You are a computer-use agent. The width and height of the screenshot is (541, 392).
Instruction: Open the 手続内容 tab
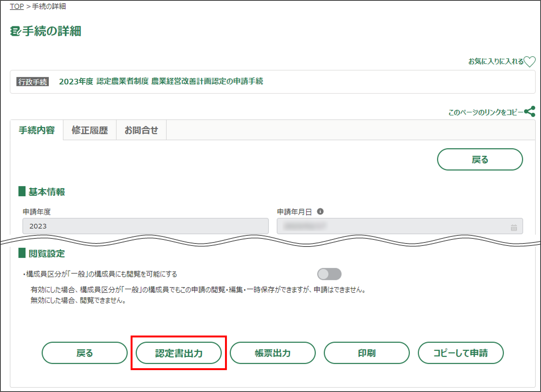coord(37,130)
